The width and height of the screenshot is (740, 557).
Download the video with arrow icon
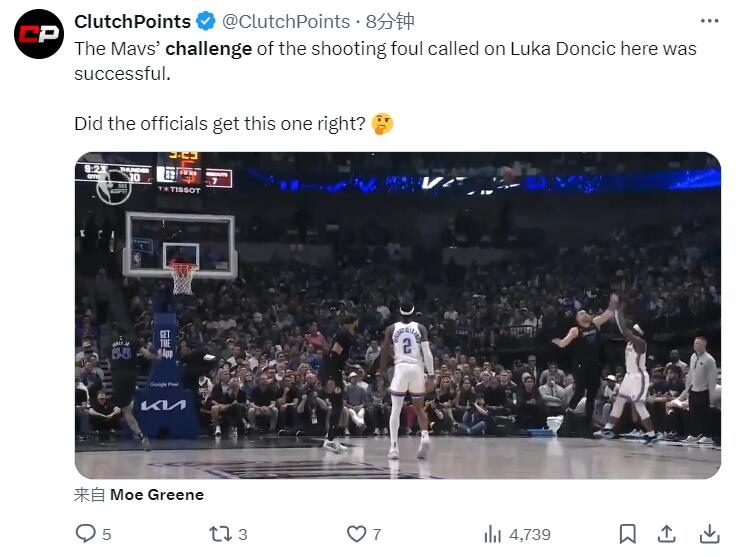(x=709, y=534)
